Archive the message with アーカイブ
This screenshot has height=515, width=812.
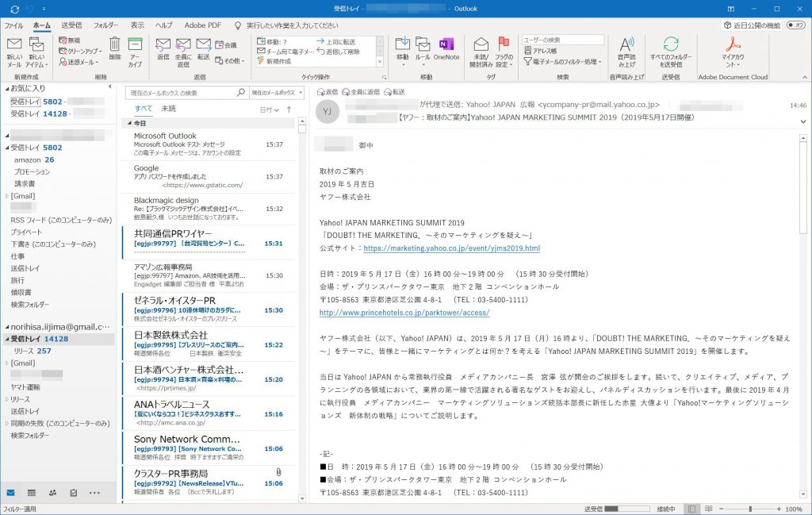(135, 52)
